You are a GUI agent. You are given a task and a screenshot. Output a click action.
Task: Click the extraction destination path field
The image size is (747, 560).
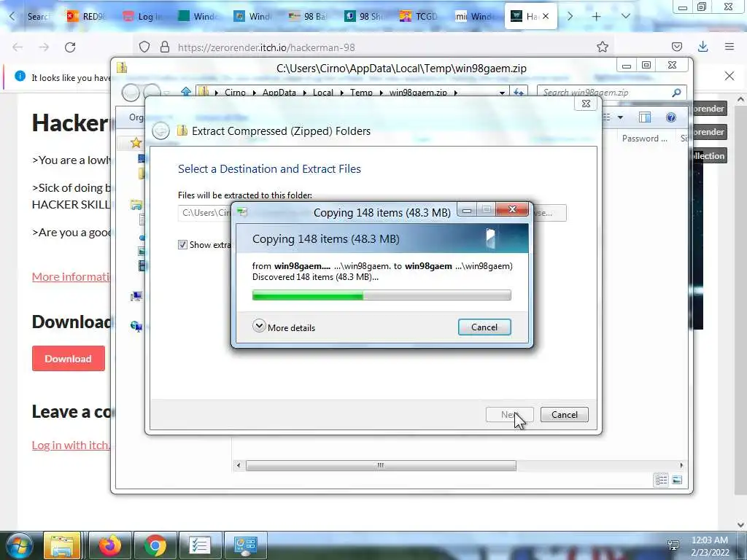pos(205,213)
